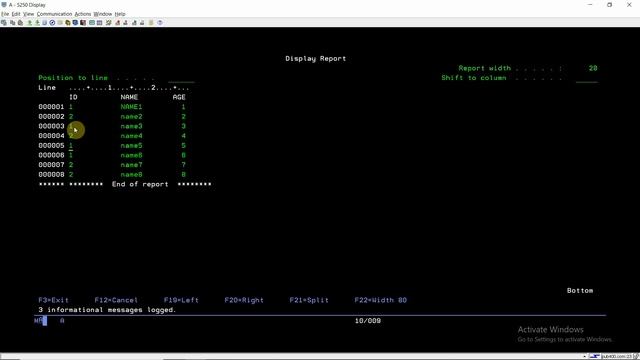The width and height of the screenshot is (640, 360).
Task: Click the name2 cell in the report
Action: pos(131,117)
